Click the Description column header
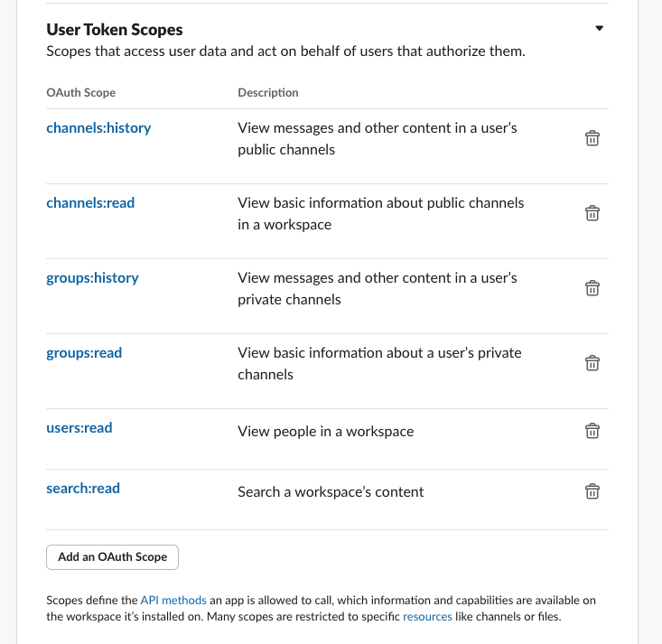 268,92
